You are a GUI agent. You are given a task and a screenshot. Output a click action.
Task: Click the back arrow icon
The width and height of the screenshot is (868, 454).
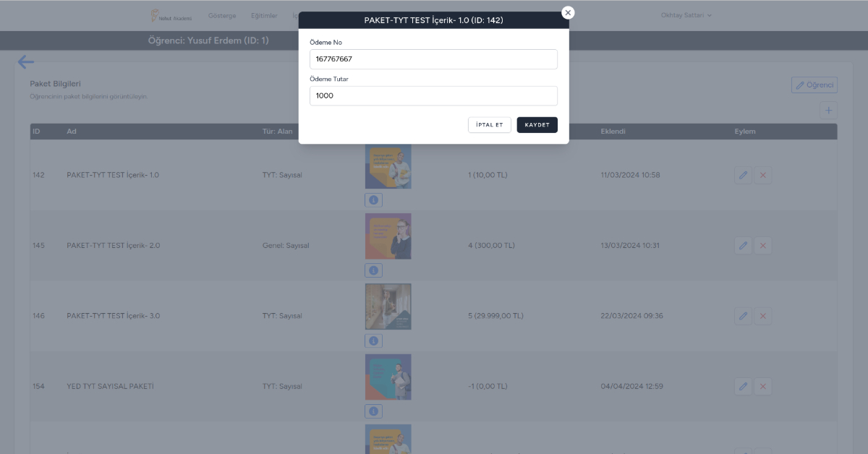click(26, 63)
